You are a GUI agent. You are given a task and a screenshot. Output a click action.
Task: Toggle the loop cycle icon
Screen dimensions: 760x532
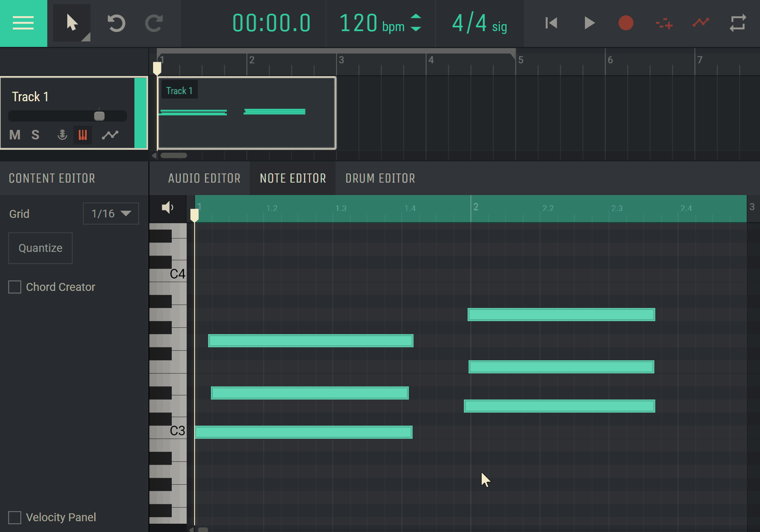coord(738,23)
